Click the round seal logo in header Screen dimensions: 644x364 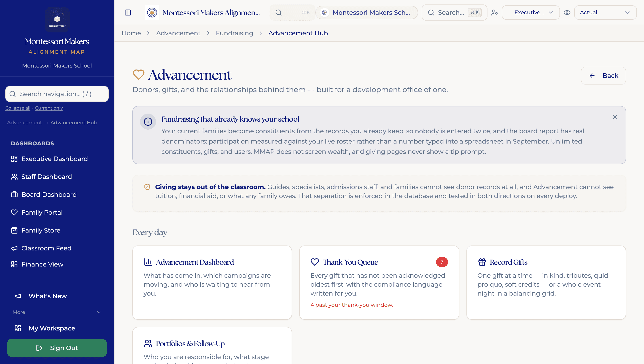click(152, 13)
